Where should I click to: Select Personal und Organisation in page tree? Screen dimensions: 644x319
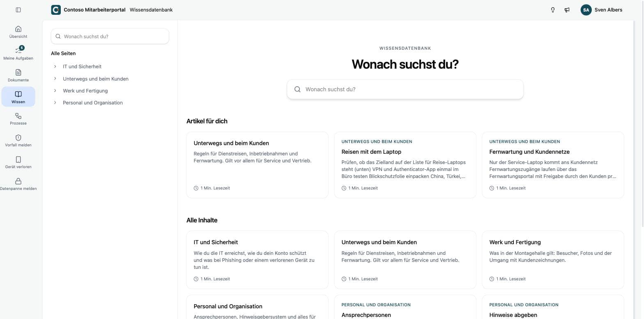click(93, 103)
